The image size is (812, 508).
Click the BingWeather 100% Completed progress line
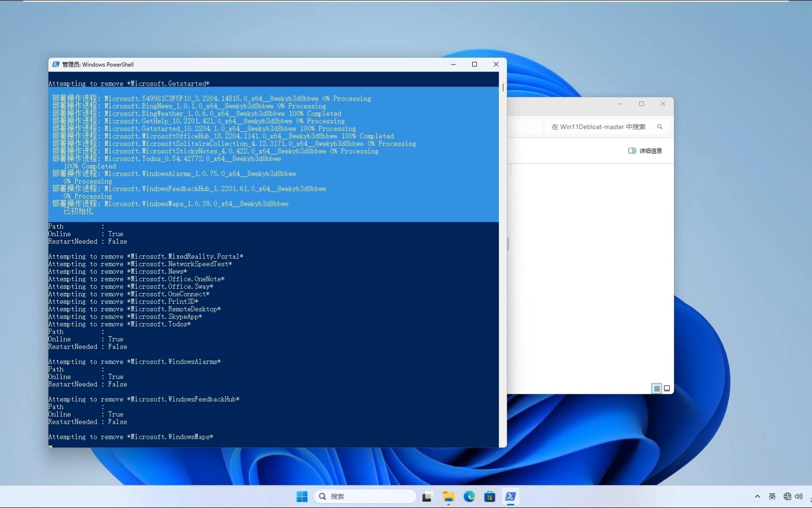197,113
